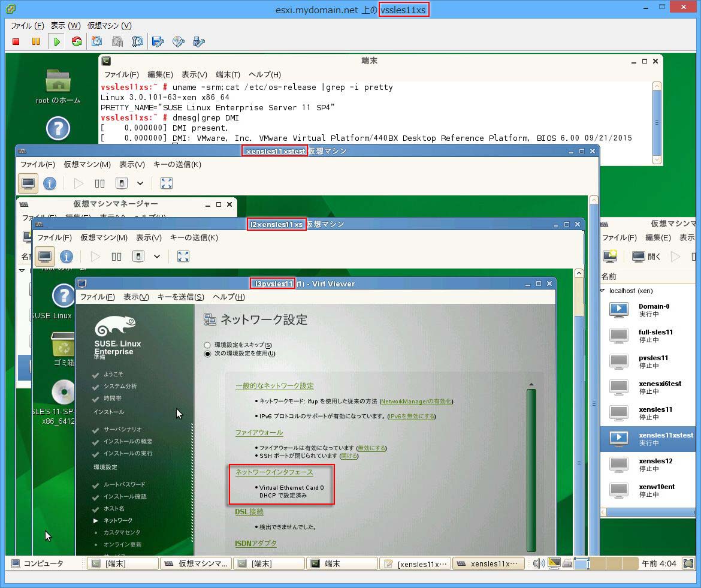Open 編集(E) menu in right virtual machine manager

[658, 237]
